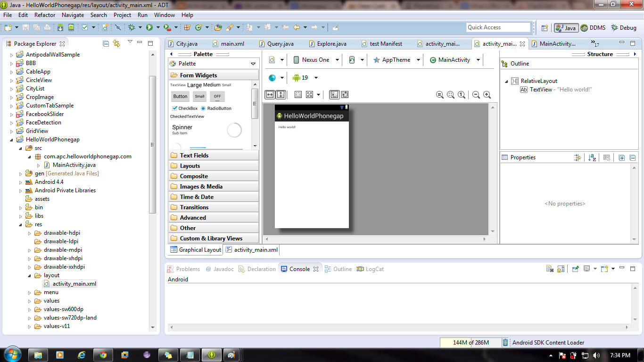
Task: Switch to the LogCat tab
Action: pyautogui.click(x=371, y=269)
